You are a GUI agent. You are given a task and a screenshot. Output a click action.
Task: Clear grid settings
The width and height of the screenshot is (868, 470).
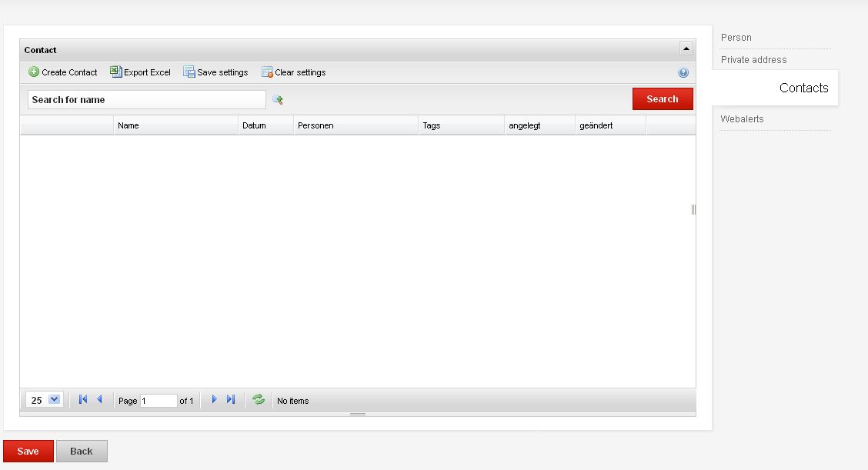click(x=293, y=72)
